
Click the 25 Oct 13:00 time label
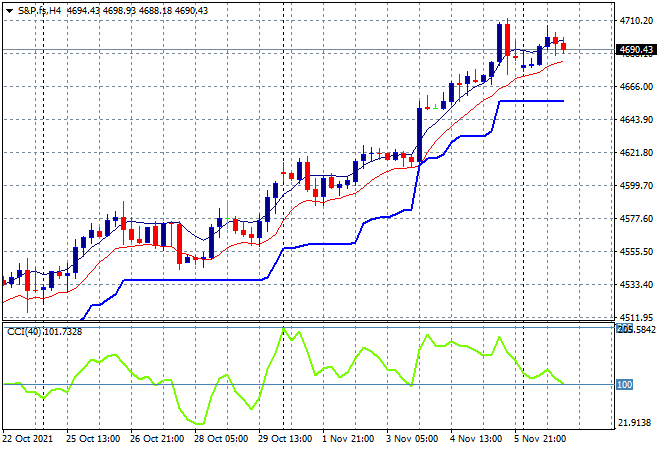pos(93,439)
